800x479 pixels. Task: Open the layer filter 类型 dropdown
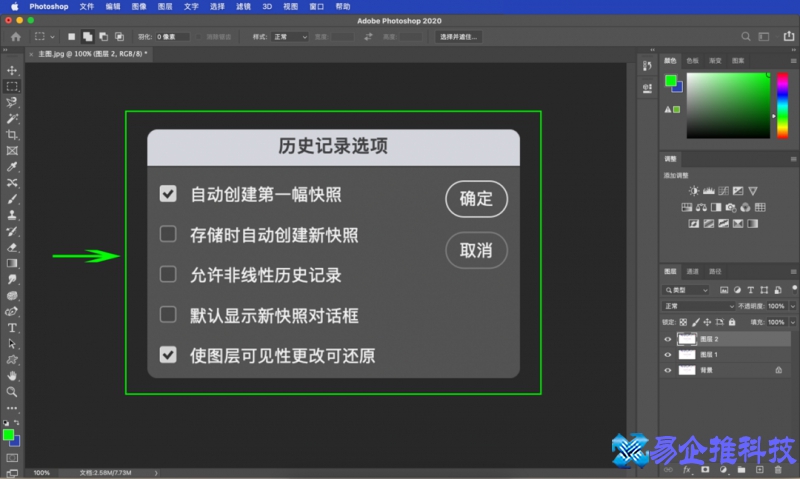point(686,290)
